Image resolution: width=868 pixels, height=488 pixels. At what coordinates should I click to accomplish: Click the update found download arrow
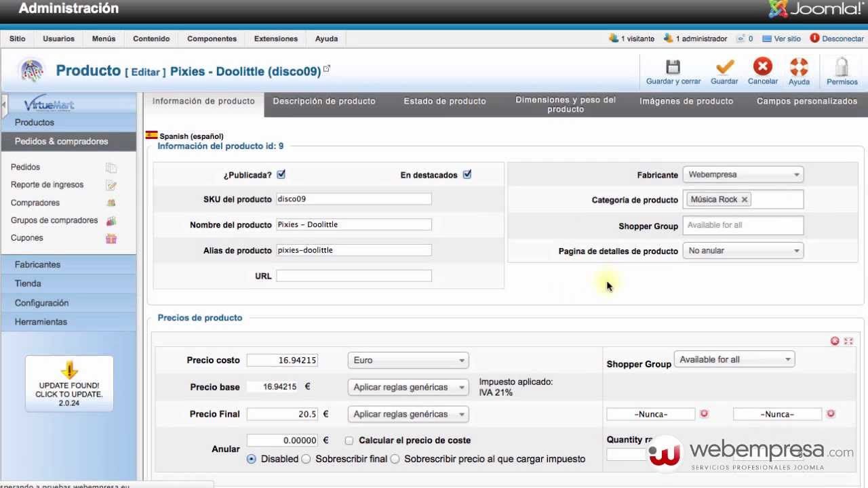tap(69, 370)
